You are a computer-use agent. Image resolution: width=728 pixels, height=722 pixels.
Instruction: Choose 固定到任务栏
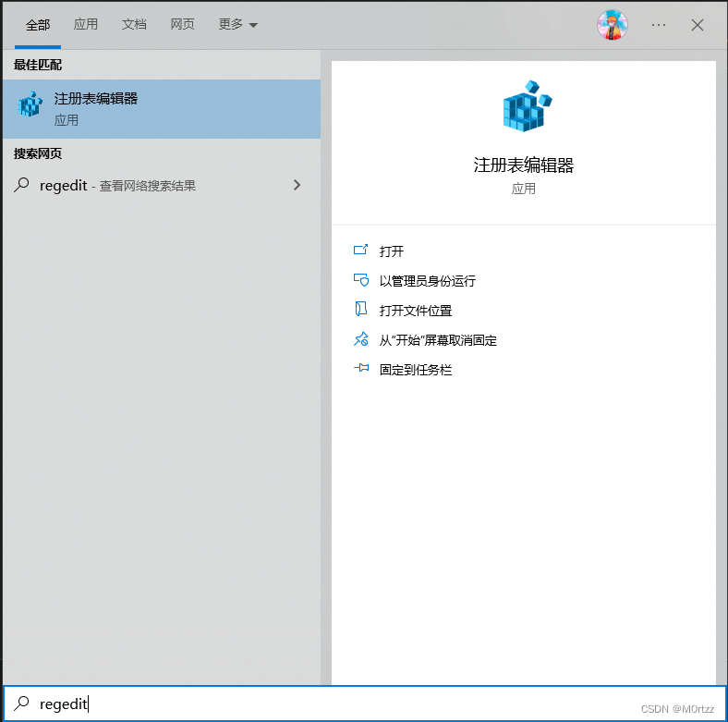pyautogui.click(x=415, y=371)
